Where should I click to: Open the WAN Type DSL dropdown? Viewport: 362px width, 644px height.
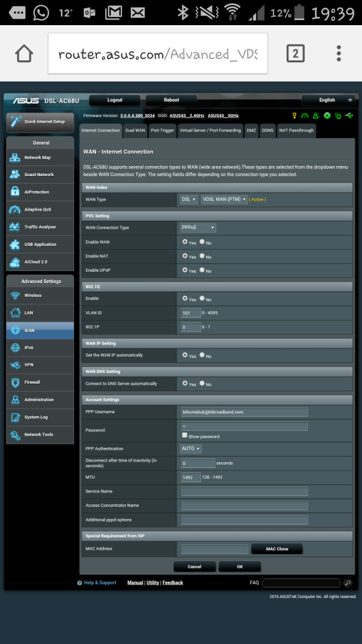pyautogui.click(x=189, y=199)
